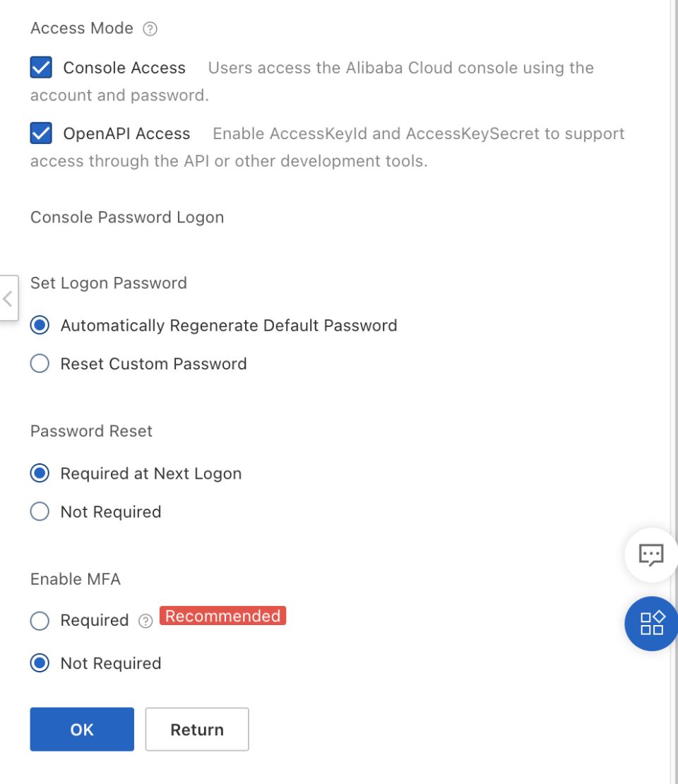Uncheck the Console Access checkbox
Screen dimensions: 678x784
tap(41, 68)
